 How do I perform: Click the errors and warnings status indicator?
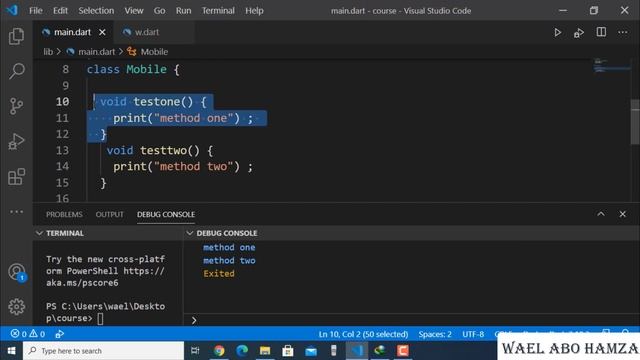click(28, 334)
